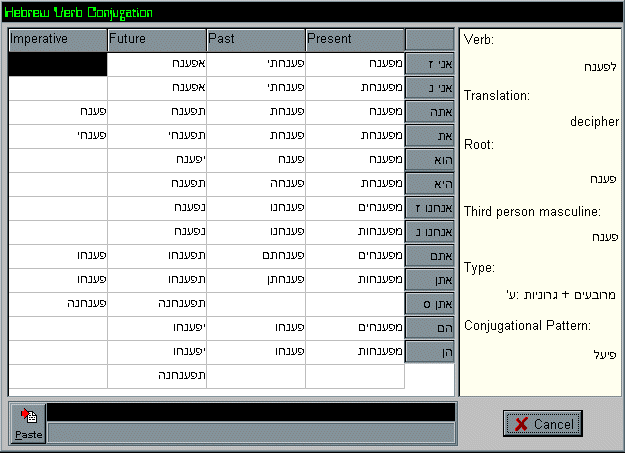Select the Past cell פענחנו in the אנחנו נ row

pos(256,232)
